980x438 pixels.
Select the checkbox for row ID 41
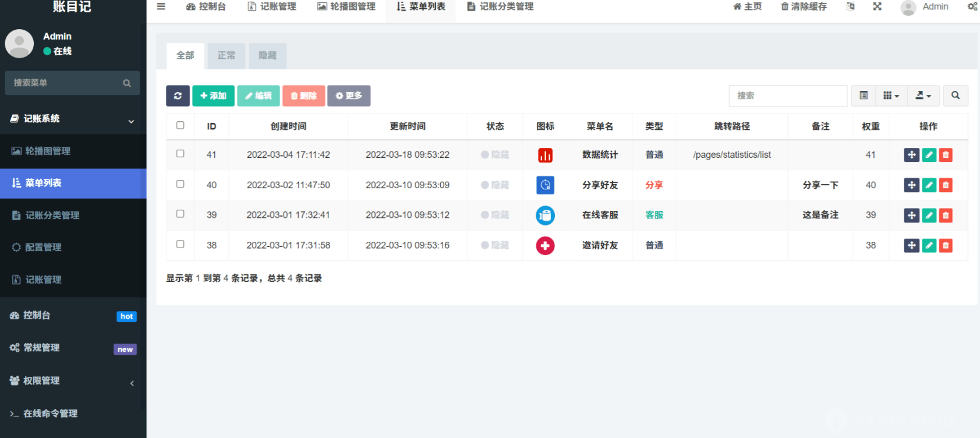pyautogui.click(x=181, y=154)
